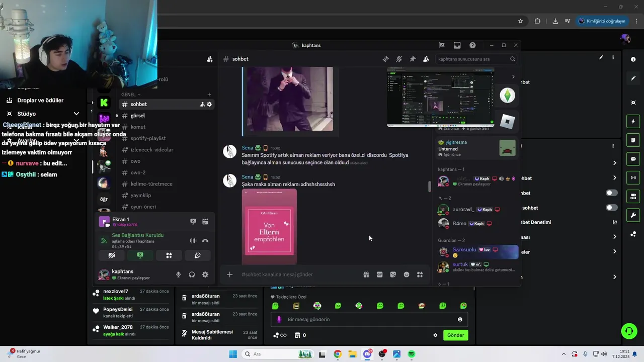Open Kick chat settings gear near Gönder
This screenshot has height=362, width=644.
[x=435, y=335]
